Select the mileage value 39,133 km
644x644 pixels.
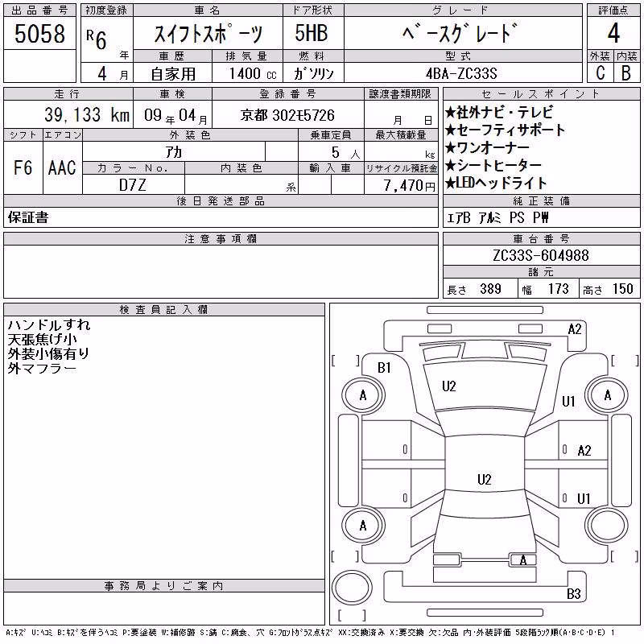(87, 115)
